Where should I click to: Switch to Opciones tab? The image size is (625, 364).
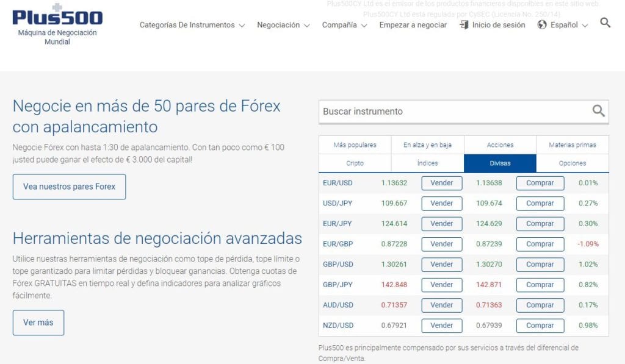pyautogui.click(x=573, y=163)
